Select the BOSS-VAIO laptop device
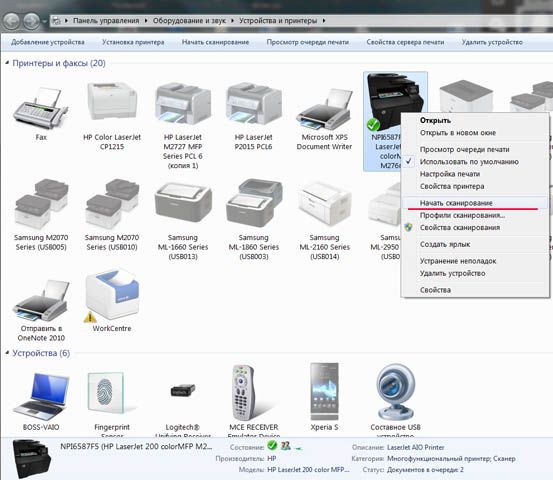Screen dimensions: 553x482 point(41,396)
